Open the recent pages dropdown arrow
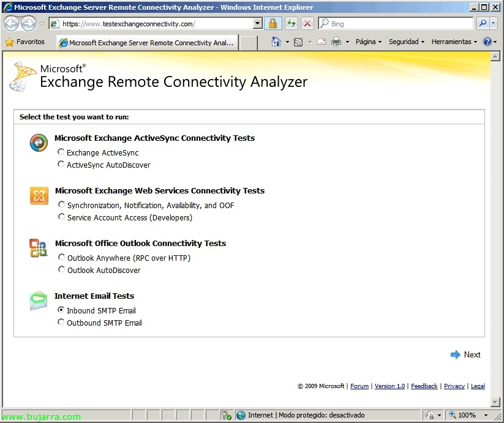The image size is (504, 423). (x=42, y=24)
